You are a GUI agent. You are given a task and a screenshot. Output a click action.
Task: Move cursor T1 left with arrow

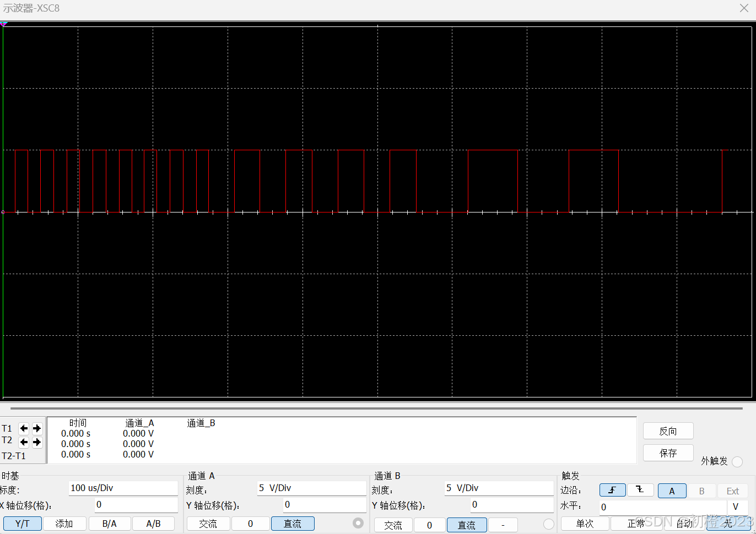pyautogui.click(x=24, y=428)
